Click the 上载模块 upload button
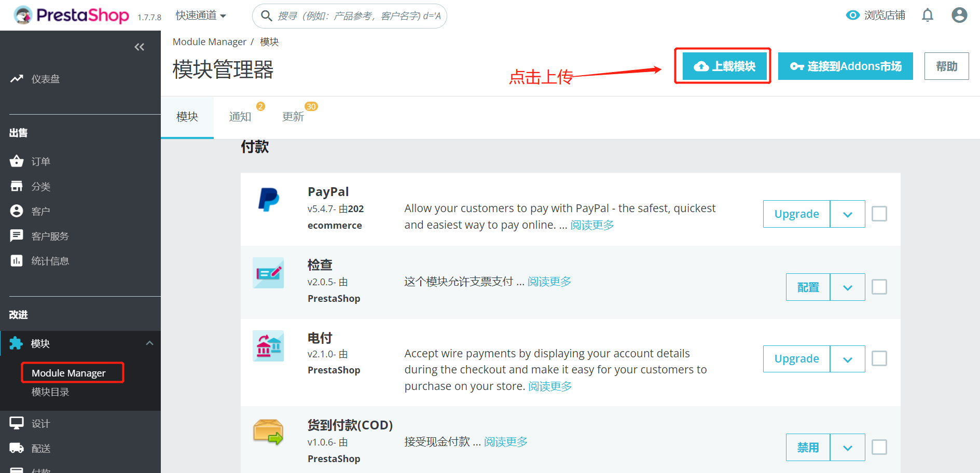The image size is (980, 473). [725, 66]
